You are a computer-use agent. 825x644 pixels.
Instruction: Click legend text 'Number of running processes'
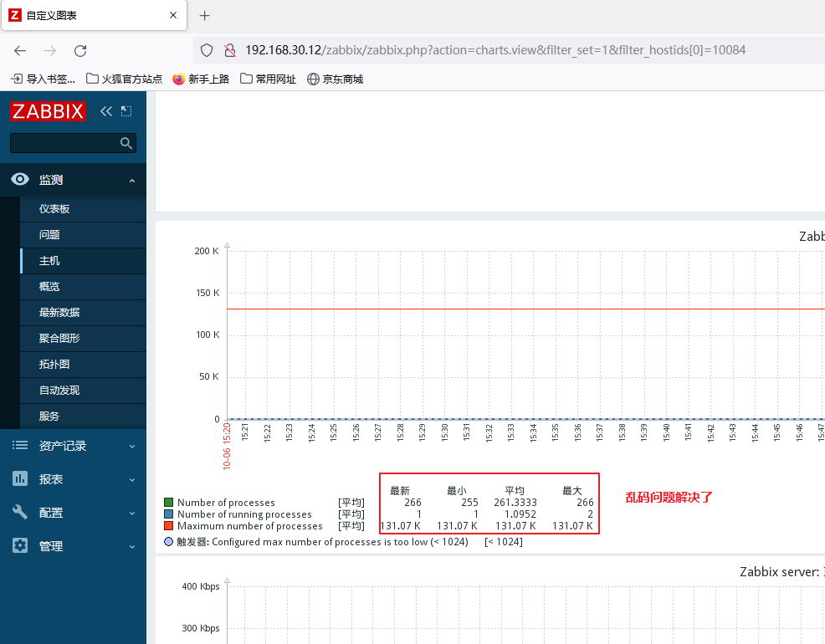coord(244,514)
